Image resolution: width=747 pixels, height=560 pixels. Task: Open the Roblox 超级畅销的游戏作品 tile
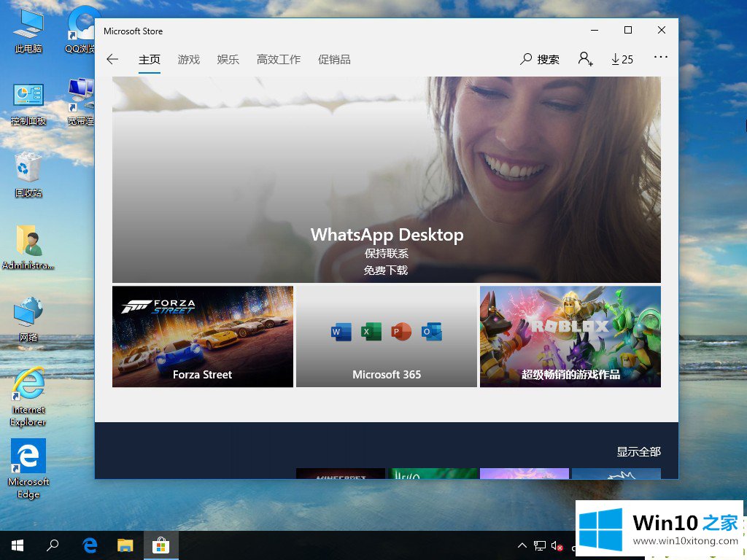click(x=570, y=336)
